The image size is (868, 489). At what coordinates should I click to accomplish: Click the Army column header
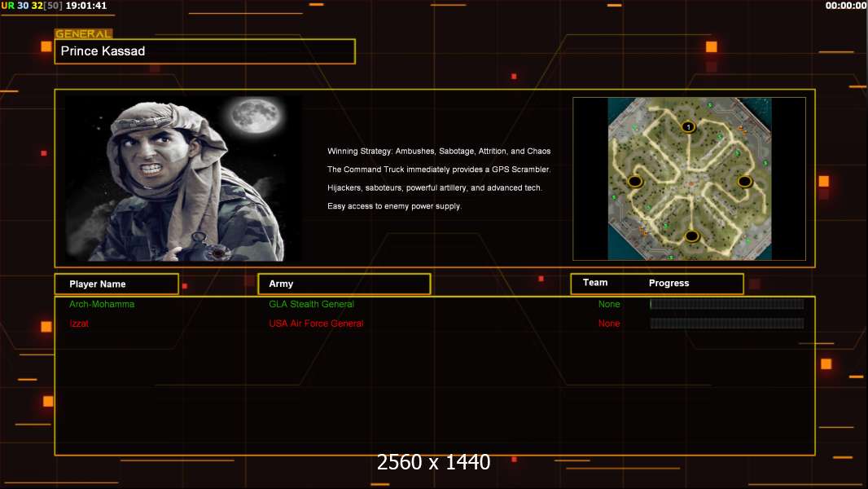pos(344,284)
